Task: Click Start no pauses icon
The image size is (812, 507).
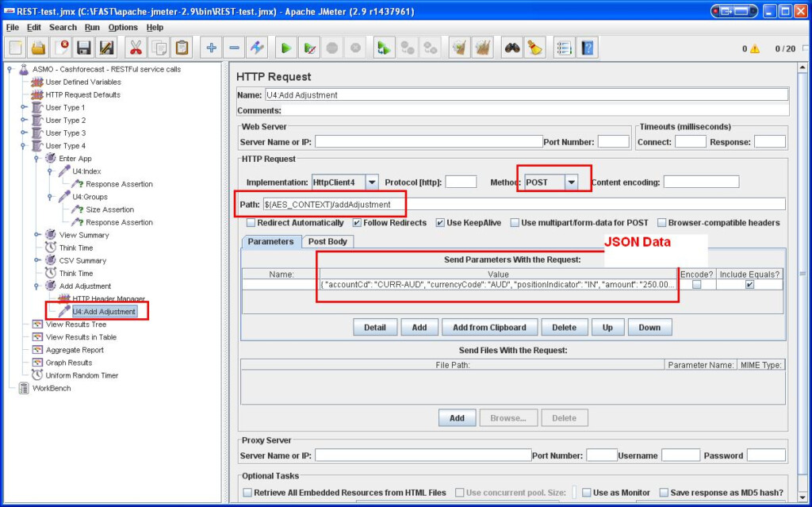Action: (309, 48)
